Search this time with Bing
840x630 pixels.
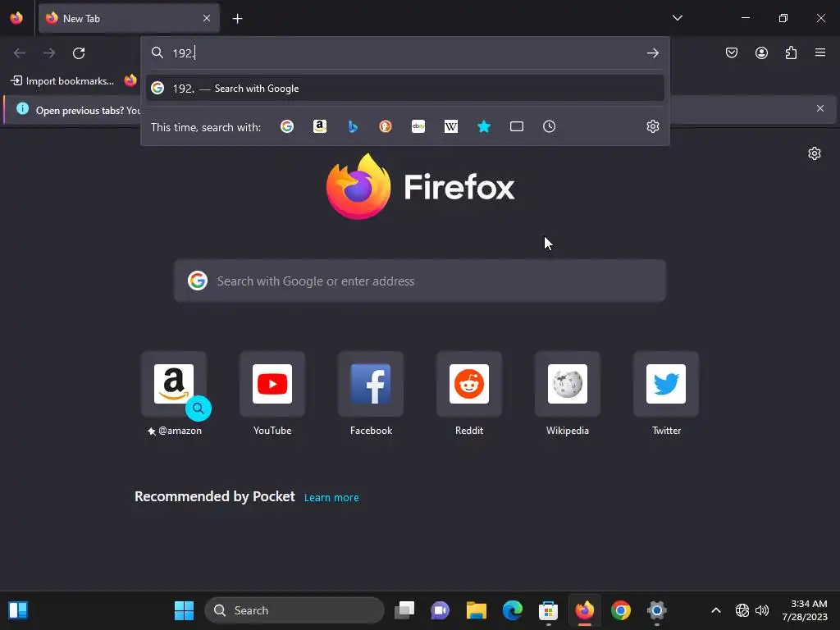353,126
